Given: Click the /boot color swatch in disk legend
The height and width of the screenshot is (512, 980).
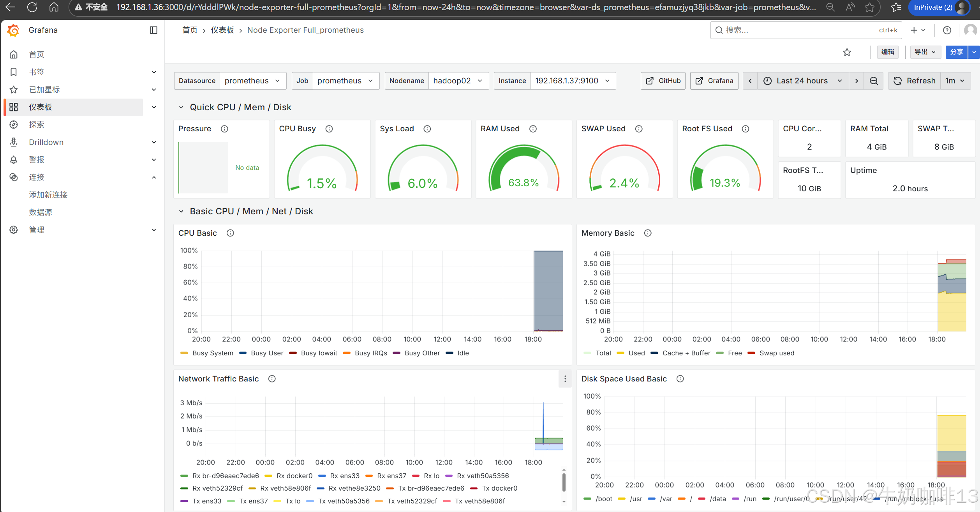Looking at the screenshot, I should pos(587,499).
